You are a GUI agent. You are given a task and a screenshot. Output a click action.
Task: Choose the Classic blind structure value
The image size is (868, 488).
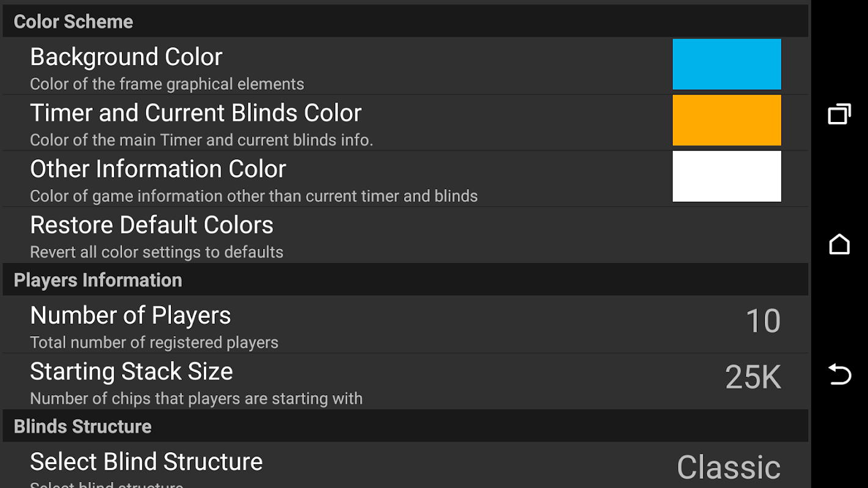[x=728, y=468]
